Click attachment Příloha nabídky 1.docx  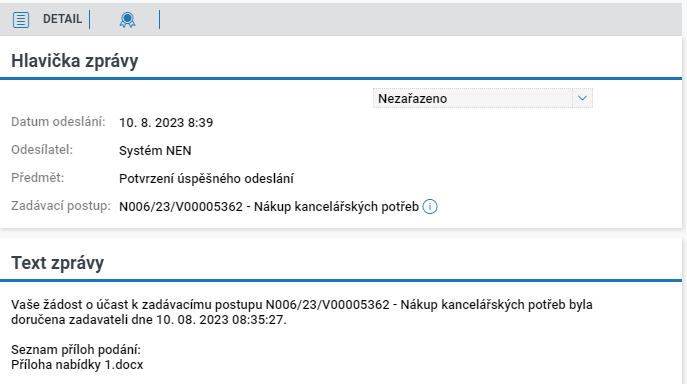(x=77, y=365)
